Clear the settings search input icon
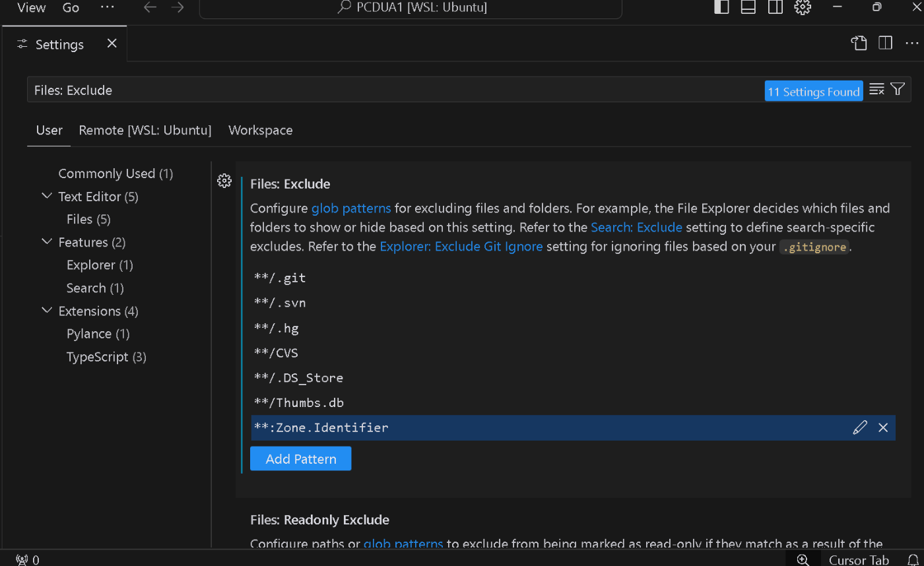The width and height of the screenshot is (924, 566). (x=876, y=88)
